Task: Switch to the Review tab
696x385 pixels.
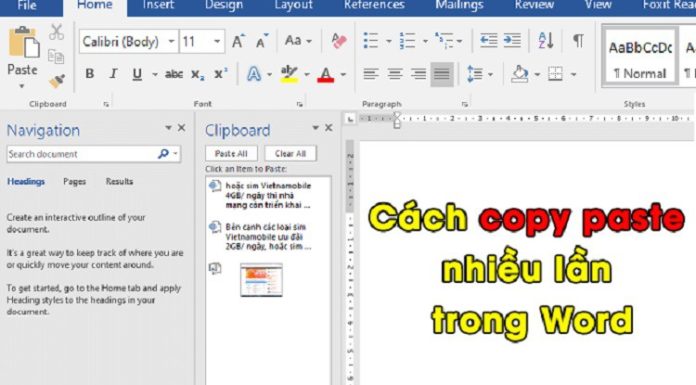Action: click(534, 6)
